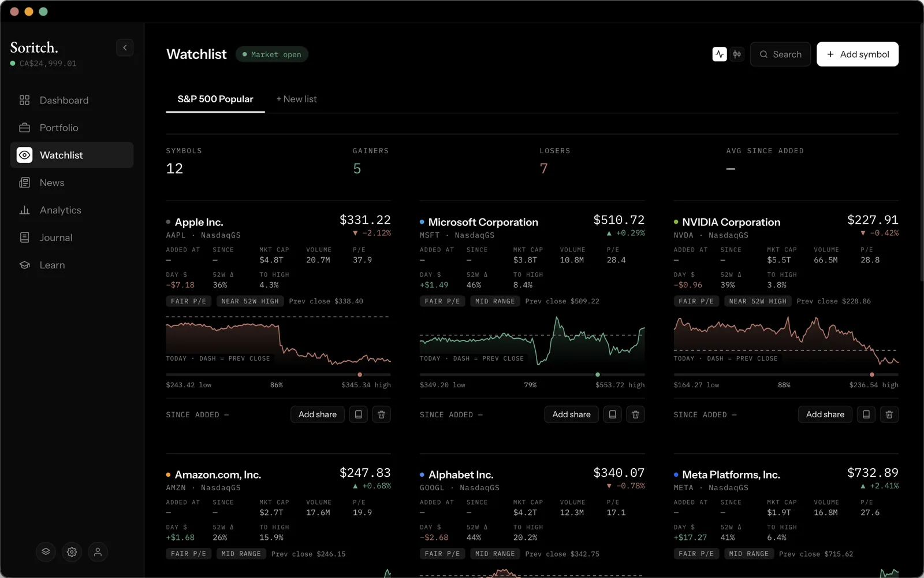This screenshot has height=578, width=924.
Task: Click the CA$24,999.01 account balance
Action: coord(48,64)
